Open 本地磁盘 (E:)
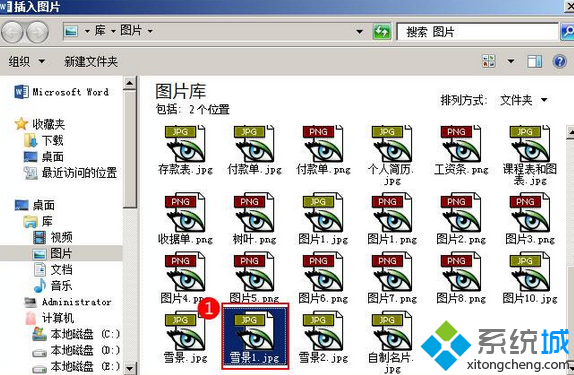574x375 pixels. [x=76, y=366]
